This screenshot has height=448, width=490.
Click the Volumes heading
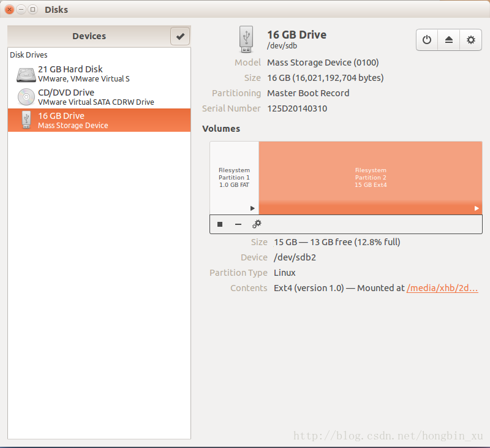pyautogui.click(x=221, y=129)
